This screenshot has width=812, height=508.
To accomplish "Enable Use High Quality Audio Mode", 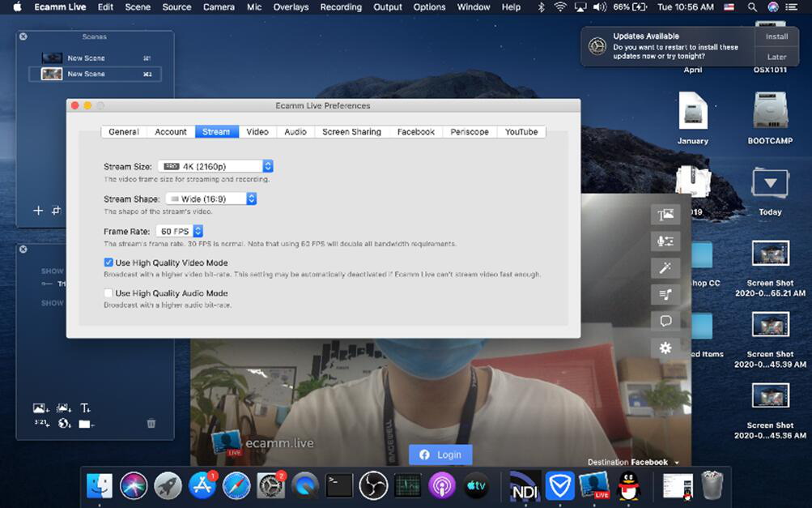I will [x=108, y=293].
